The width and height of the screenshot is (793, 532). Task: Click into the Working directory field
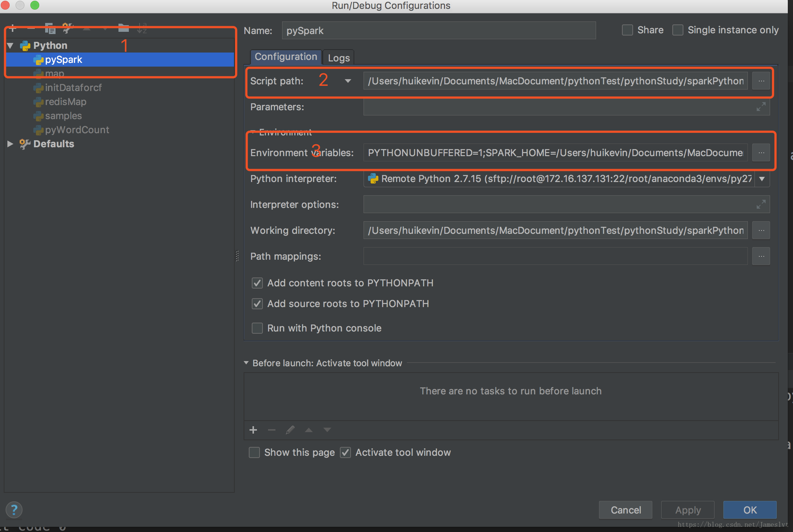click(x=555, y=230)
